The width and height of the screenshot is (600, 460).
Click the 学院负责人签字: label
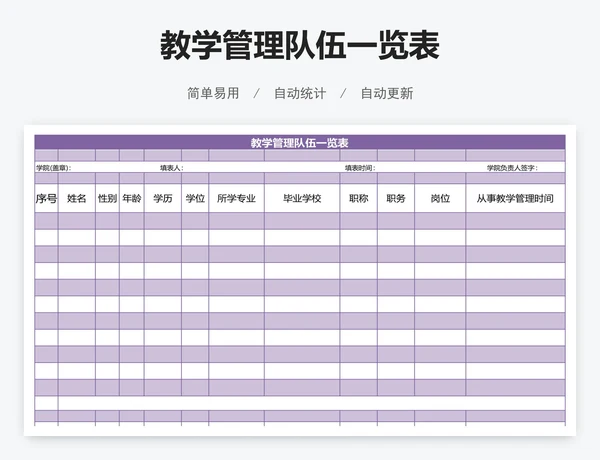(x=512, y=168)
